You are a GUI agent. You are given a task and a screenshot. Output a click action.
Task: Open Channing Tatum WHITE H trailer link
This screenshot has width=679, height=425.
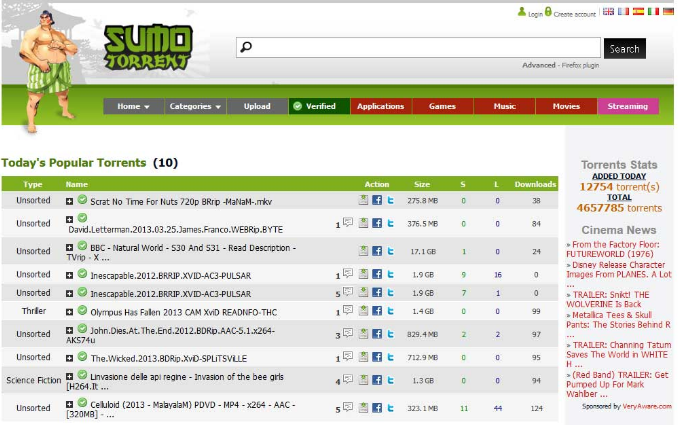tap(619, 354)
